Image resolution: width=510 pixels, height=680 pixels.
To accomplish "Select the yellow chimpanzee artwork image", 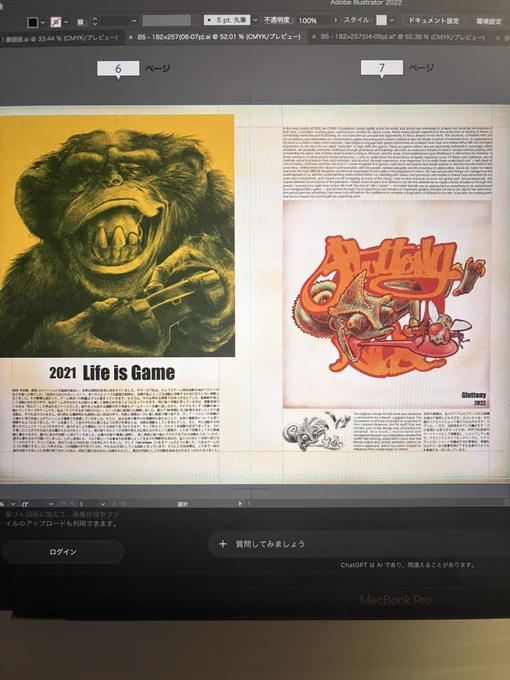I will pos(117,235).
